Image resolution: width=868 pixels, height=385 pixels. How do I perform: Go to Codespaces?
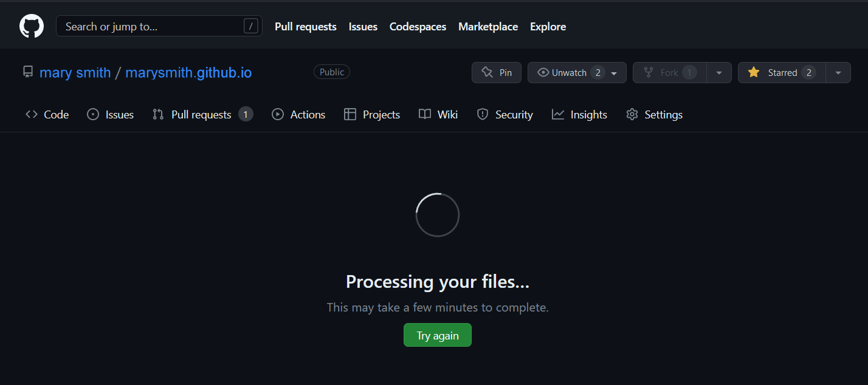point(418,27)
